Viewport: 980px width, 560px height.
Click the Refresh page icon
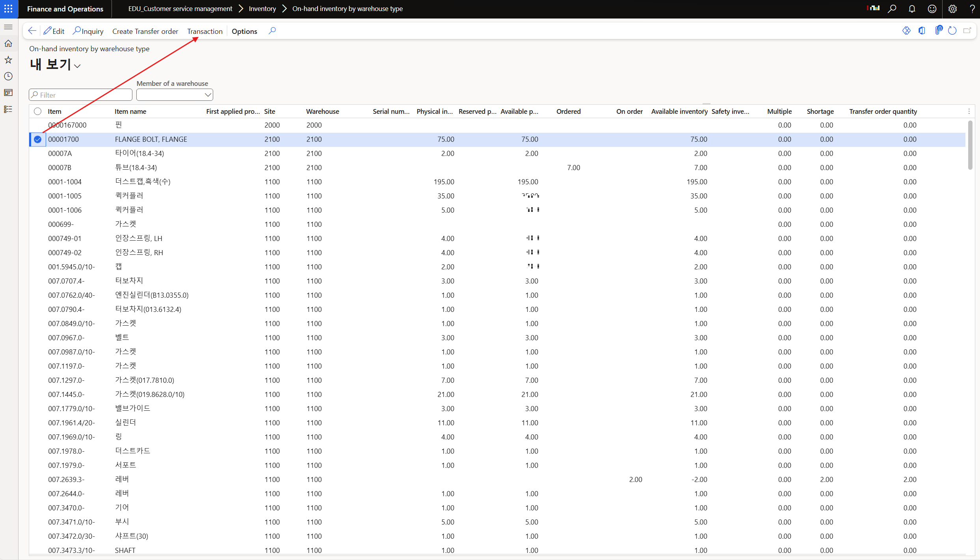coord(952,31)
